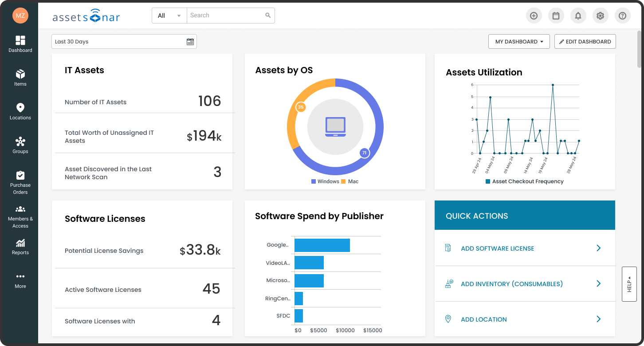Image resolution: width=644 pixels, height=346 pixels.
Task: Toggle Mac legend in Assets by OS
Action: point(350,181)
